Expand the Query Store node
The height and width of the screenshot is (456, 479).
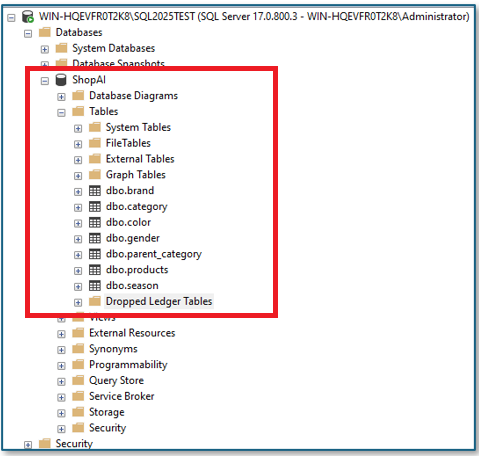(61, 382)
